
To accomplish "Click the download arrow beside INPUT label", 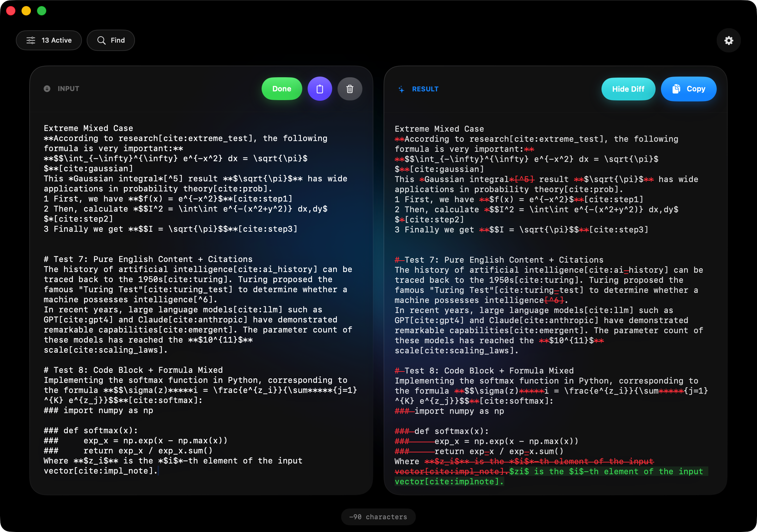I will click(47, 88).
